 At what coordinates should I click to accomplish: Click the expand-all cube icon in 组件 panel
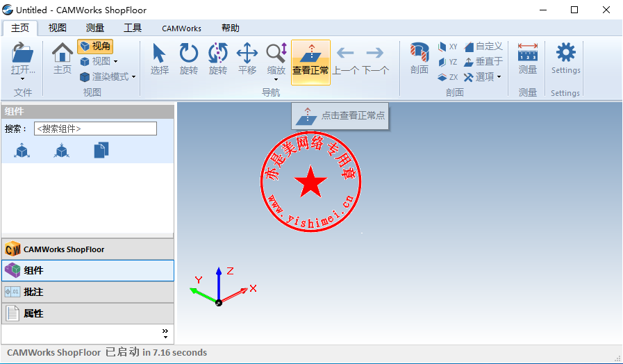22,151
